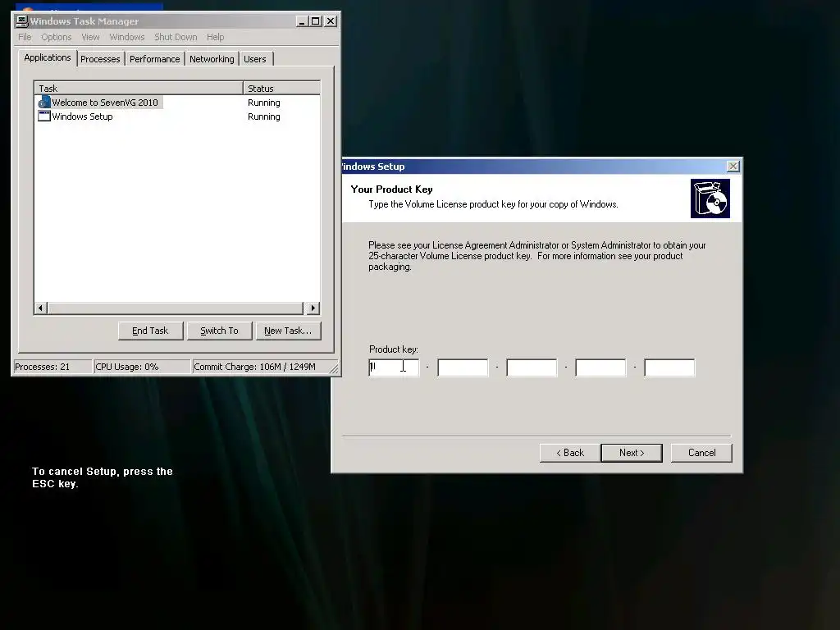Screen dimensions: 840x630
Task: Switch to the Processes tab
Action: (x=100, y=59)
